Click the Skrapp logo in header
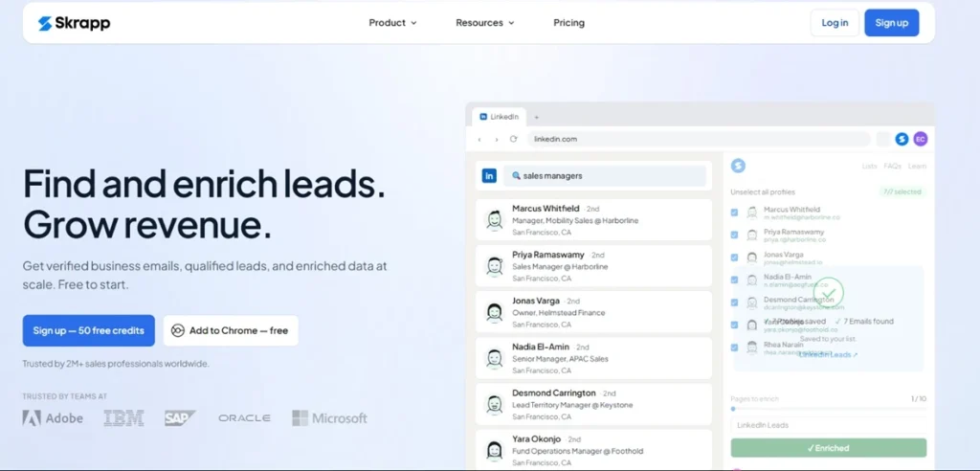980x471 pixels. click(x=74, y=23)
